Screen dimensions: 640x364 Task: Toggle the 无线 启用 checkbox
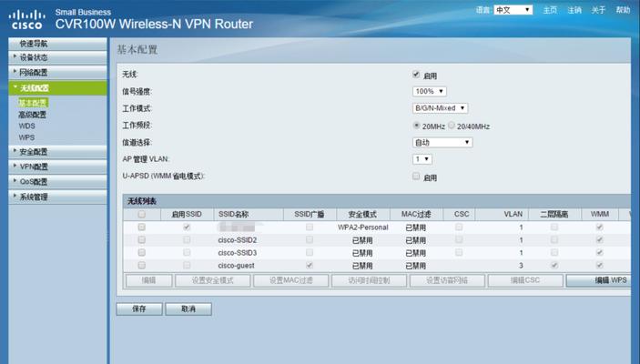coord(416,75)
